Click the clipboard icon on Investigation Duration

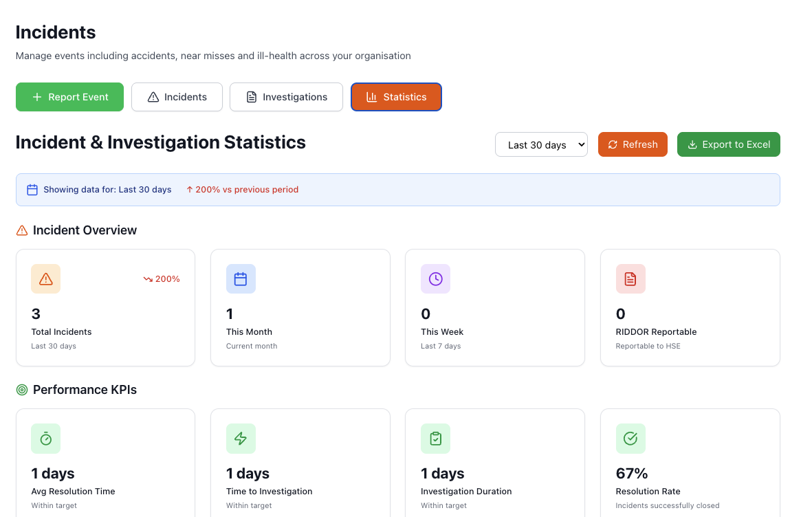435,438
